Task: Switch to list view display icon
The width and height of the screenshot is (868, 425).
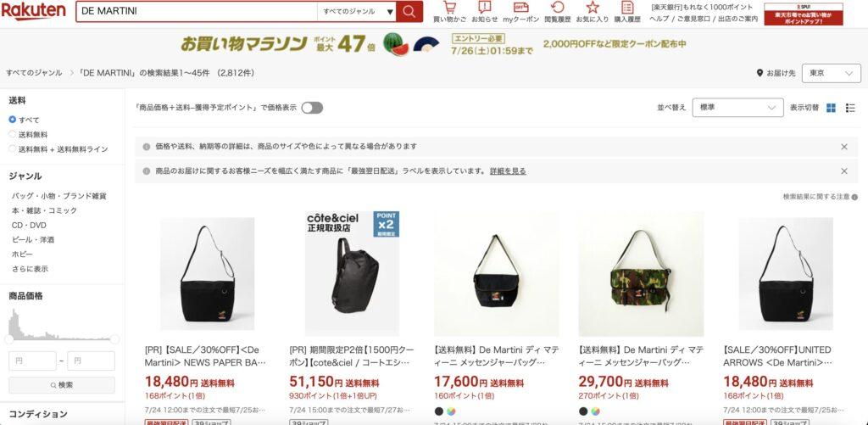Action: point(850,108)
